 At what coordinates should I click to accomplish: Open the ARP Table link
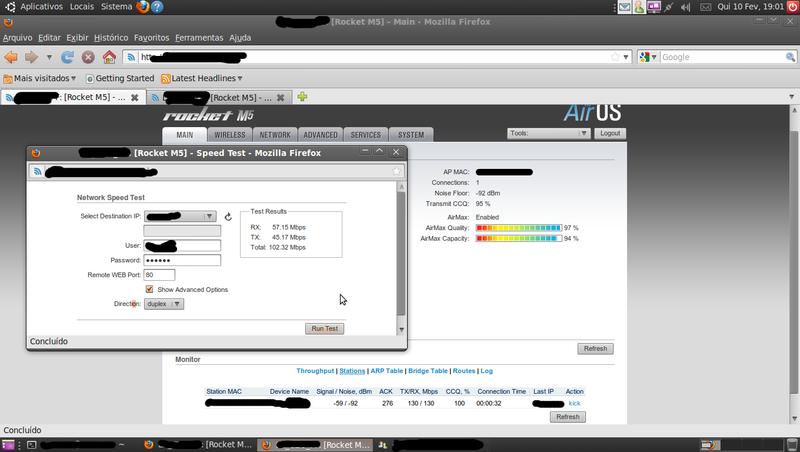click(387, 371)
